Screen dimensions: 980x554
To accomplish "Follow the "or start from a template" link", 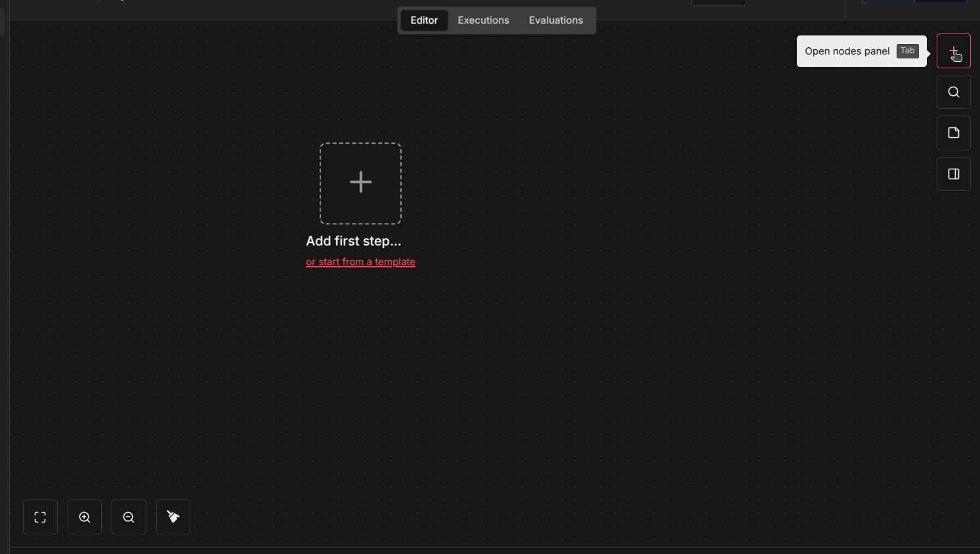I will [360, 262].
